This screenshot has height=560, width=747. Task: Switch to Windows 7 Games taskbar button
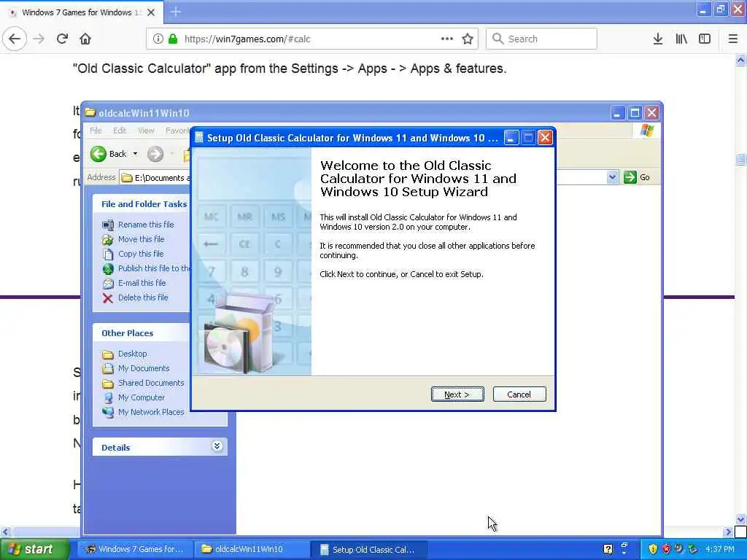click(x=134, y=550)
